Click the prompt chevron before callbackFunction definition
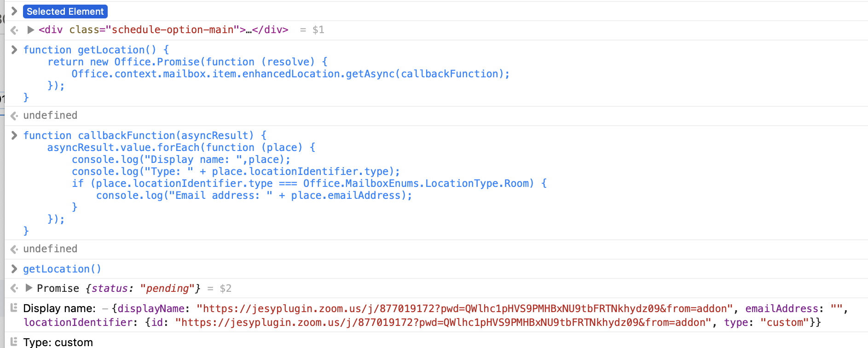The width and height of the screenshot is (868, 348). (14, 135)
